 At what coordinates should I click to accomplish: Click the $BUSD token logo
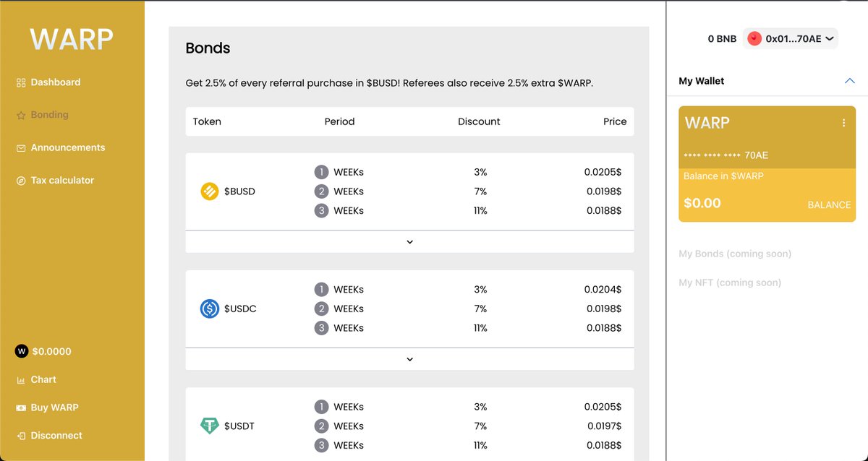point(210,191)
